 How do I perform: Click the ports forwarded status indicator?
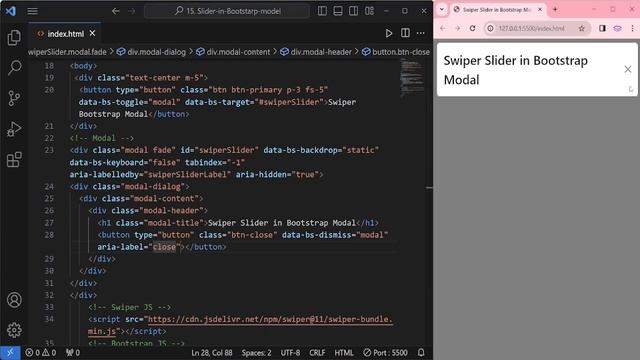click(73, 353)
